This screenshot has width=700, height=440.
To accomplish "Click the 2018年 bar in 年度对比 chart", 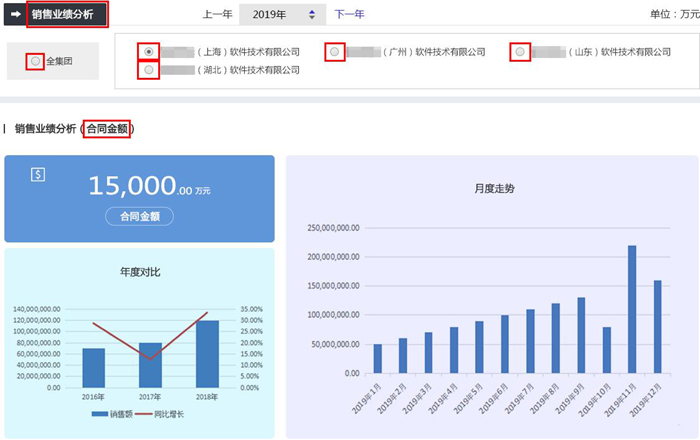I will coord(207,353).
